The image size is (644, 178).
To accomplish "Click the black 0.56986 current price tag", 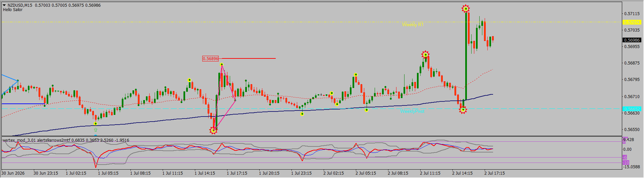I will [x=632, y=40].
